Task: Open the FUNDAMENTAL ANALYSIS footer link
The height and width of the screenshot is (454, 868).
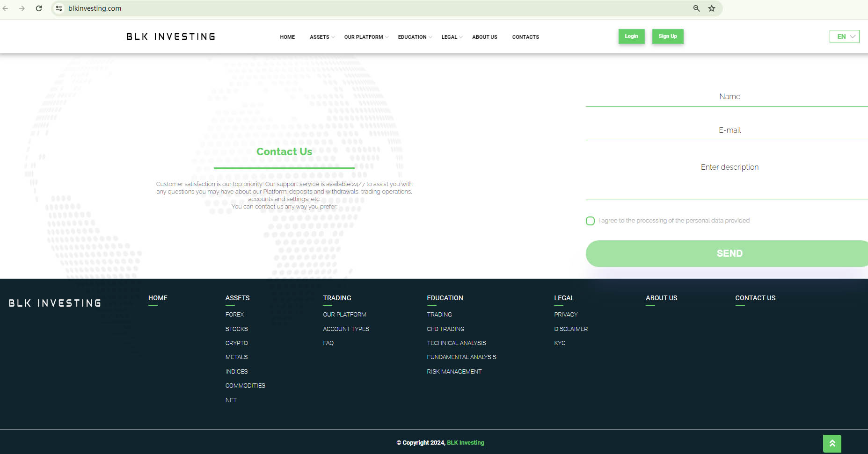Action: 461,357
